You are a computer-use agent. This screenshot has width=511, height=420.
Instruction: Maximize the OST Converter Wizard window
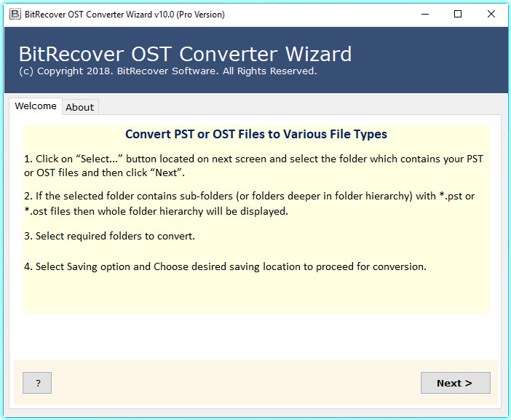point(457,14)
